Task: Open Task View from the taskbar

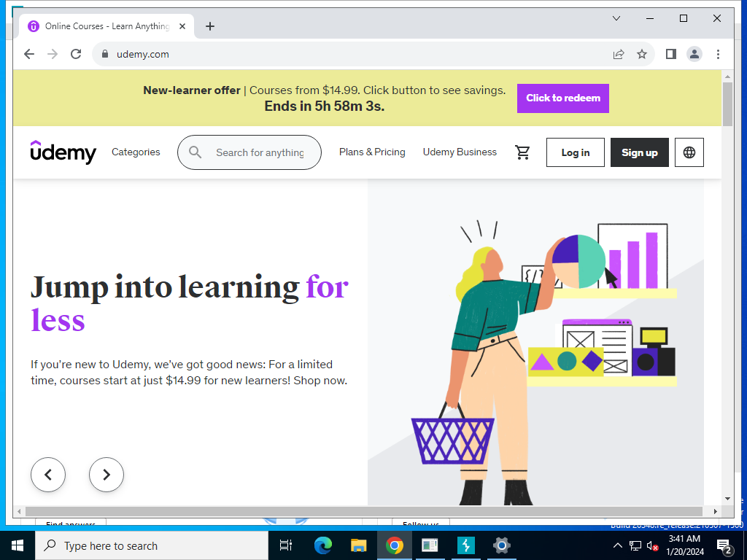Action: pos(286,545)
